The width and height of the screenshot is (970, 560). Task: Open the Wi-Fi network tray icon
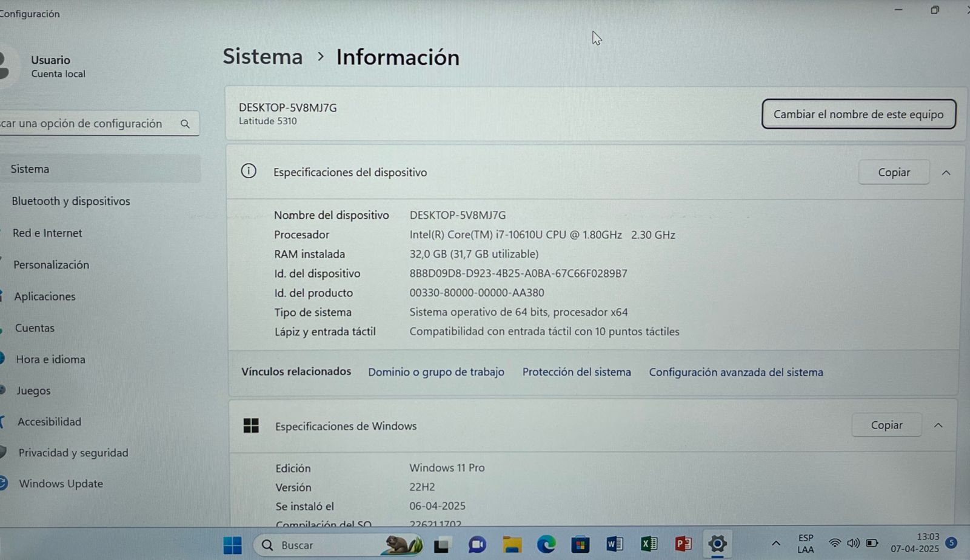pos(835,543)
